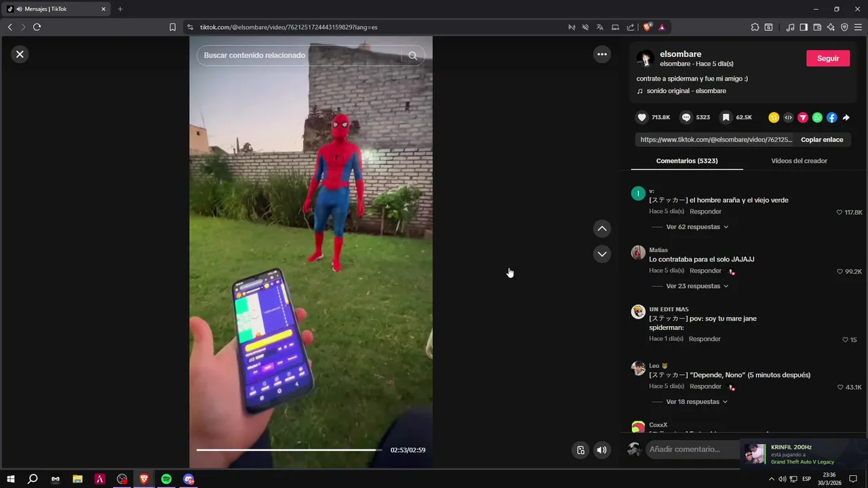Open Brave Rewards triangle icon
The width and height of the screenshot is (868, 488).
click(x=661, y=27)
